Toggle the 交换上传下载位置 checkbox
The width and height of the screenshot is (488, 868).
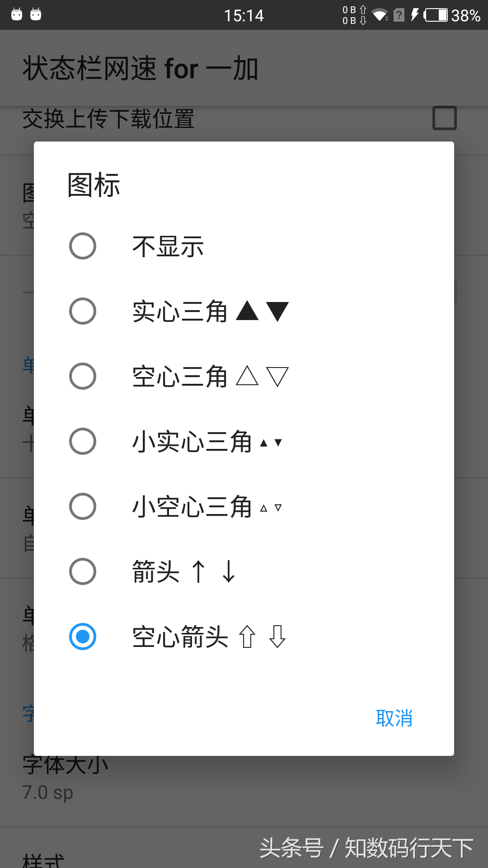tap(444, 118)
